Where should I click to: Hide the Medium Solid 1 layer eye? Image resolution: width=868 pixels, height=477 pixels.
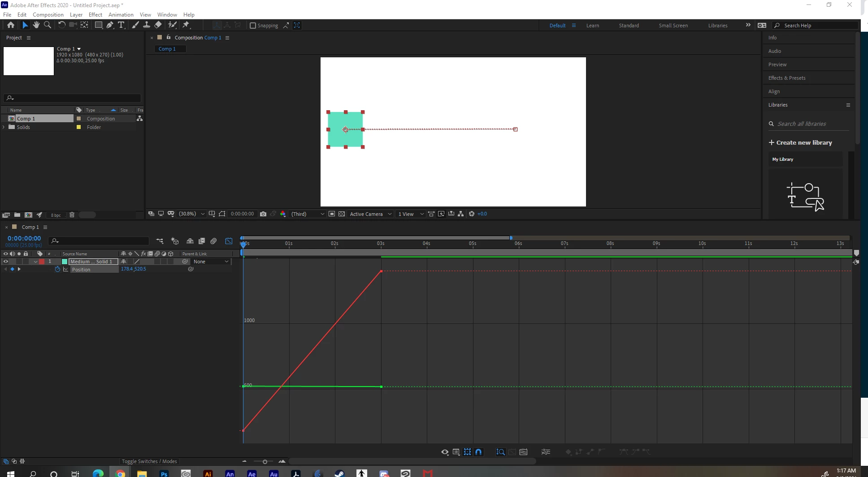6,262
